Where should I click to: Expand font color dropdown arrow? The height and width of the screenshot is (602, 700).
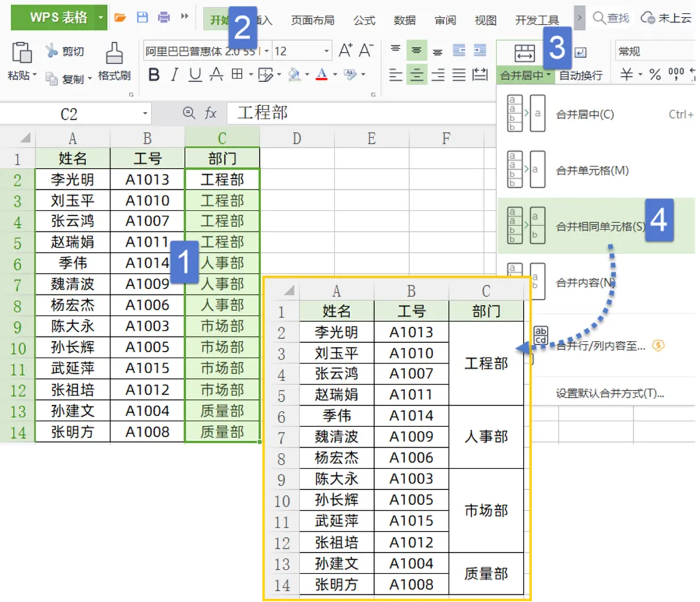click(335, 75)
